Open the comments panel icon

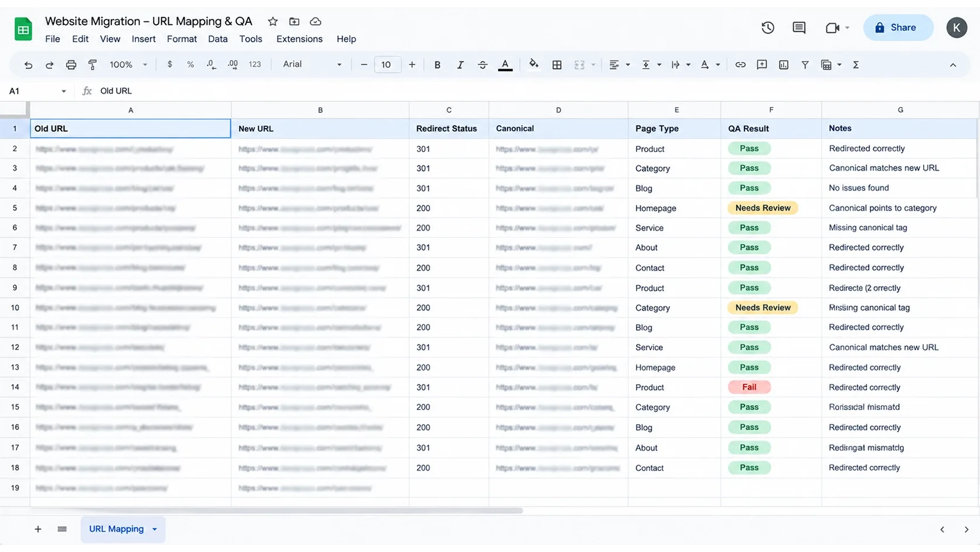(x=799, y=28)
